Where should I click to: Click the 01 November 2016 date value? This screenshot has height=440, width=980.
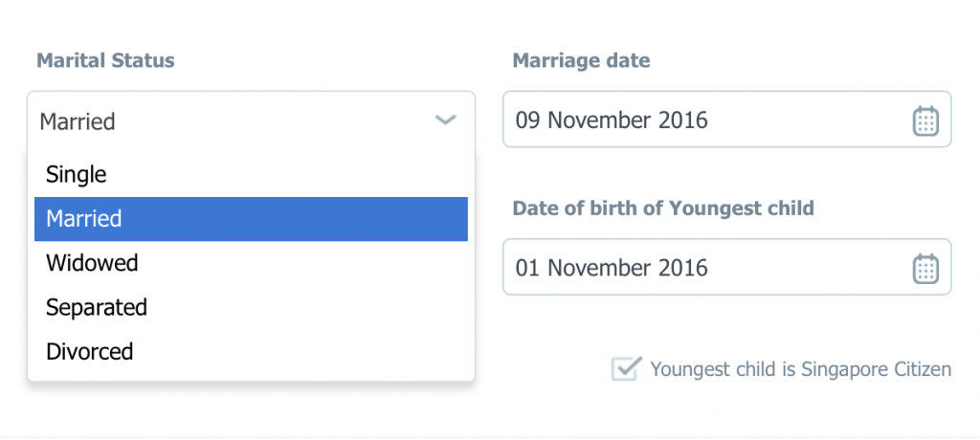[612, 267]
